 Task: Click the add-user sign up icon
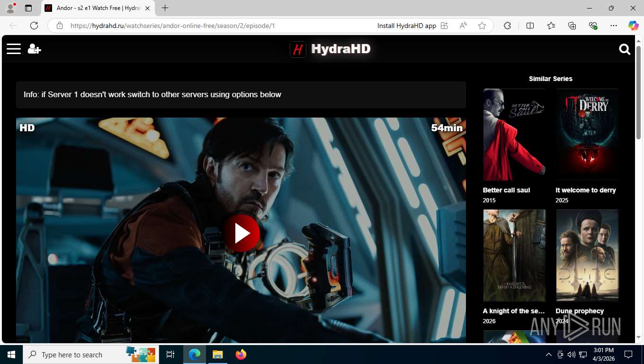coord(34,49)
